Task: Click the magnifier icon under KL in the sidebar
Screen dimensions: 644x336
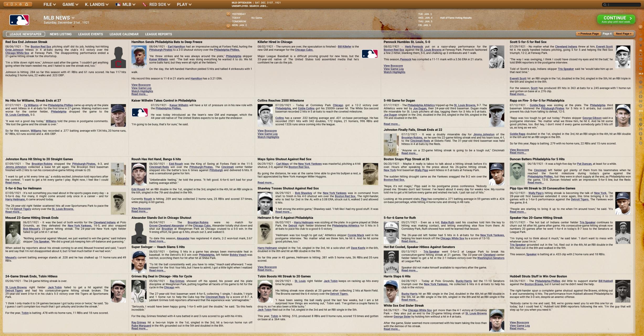Action: pos(641,64)
